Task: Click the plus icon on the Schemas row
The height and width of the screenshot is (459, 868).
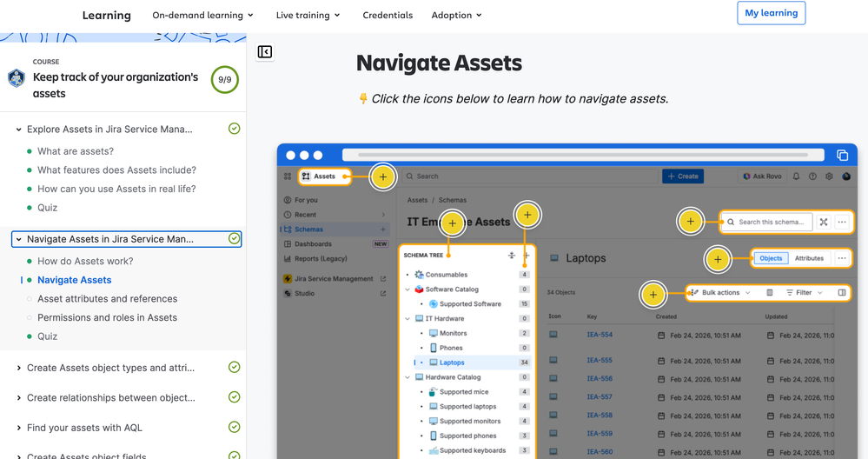Action: [x=382, y=229]
